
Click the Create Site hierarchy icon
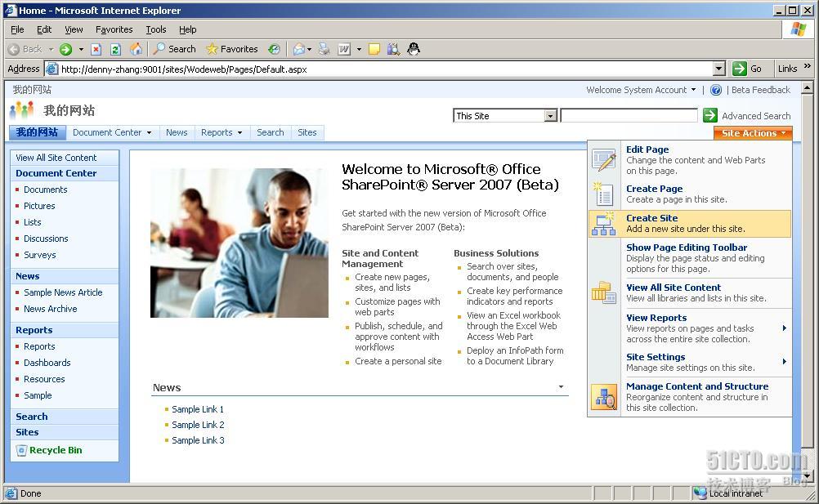coord(604,224)
